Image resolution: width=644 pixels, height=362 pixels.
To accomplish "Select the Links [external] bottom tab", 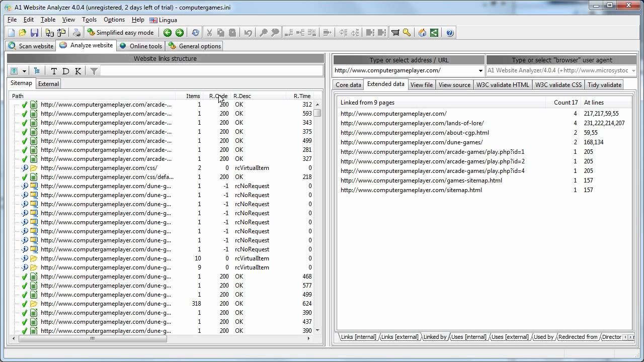I will click(399, 337).
